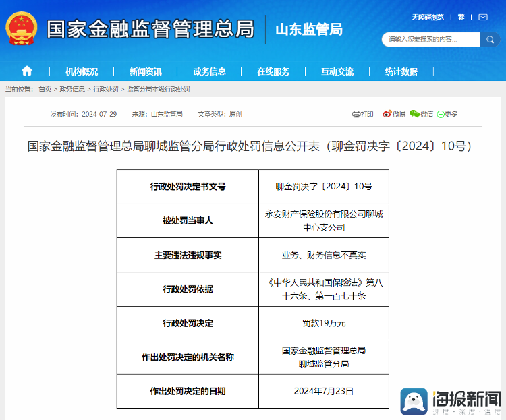Click 首页 breadcrumb link
506x420 pixels.
coord(45,89)
